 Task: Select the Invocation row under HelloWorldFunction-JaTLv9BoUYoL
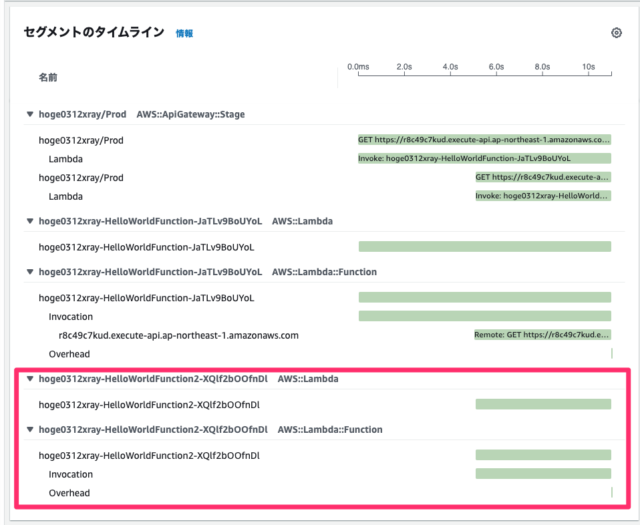[x=71, y=317]
